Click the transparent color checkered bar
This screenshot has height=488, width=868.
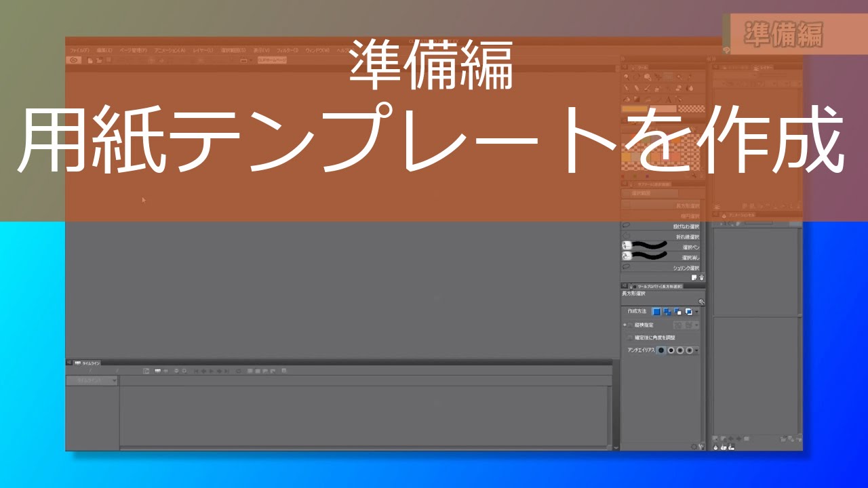click(692, 108)
